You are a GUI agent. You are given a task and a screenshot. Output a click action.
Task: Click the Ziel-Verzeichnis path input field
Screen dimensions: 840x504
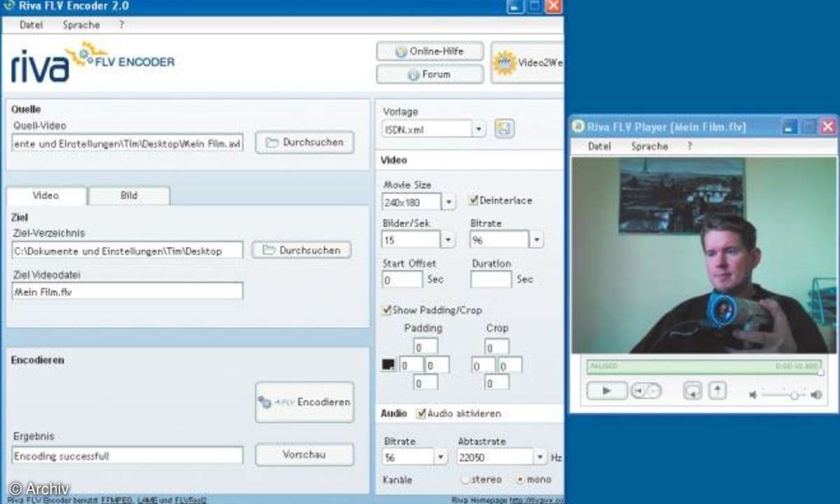(x=127, y=251)
